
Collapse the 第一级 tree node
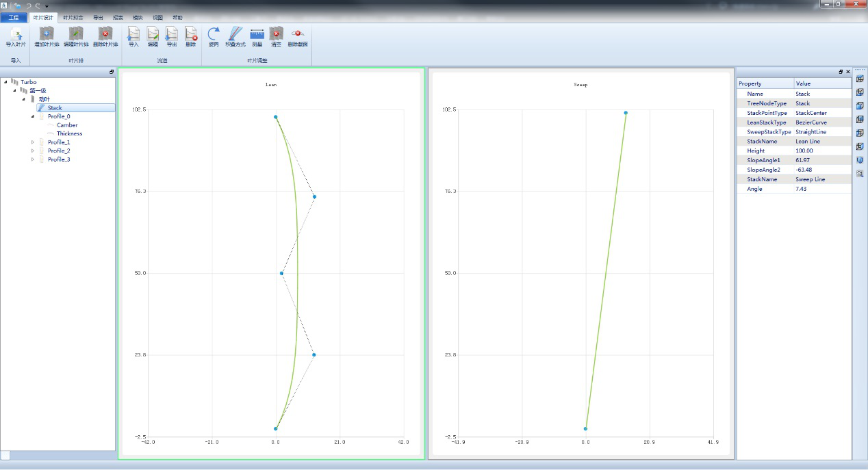14,90
